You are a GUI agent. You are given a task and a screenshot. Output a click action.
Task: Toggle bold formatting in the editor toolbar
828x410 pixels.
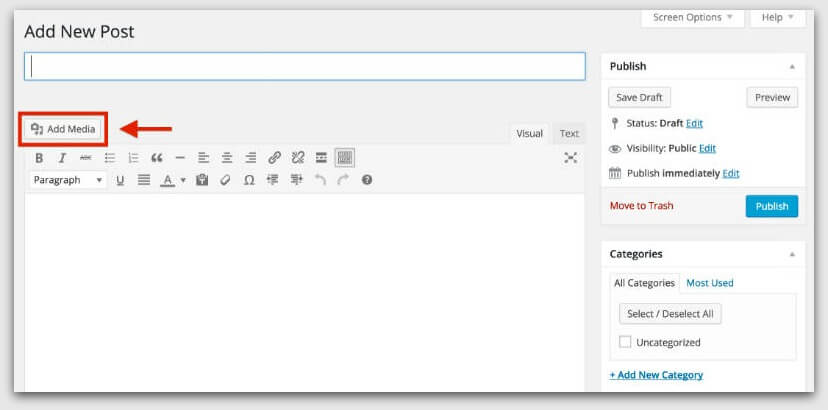39,158
